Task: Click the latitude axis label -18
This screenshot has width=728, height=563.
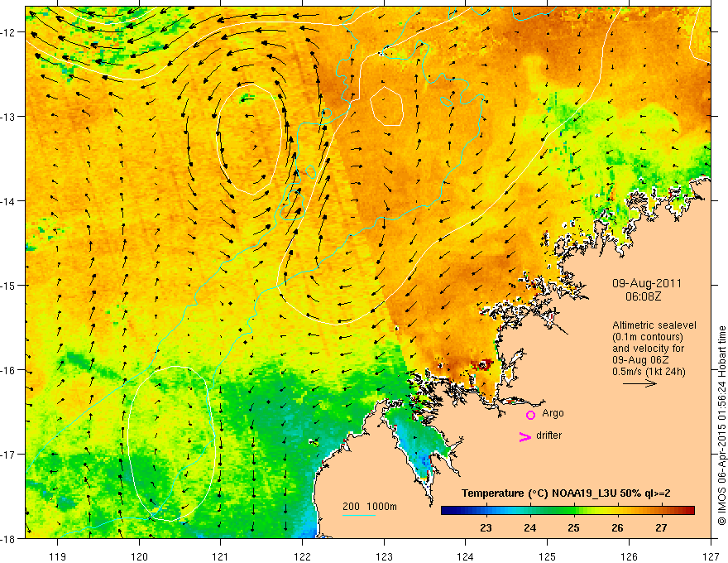Action: [x=10, y=538]
